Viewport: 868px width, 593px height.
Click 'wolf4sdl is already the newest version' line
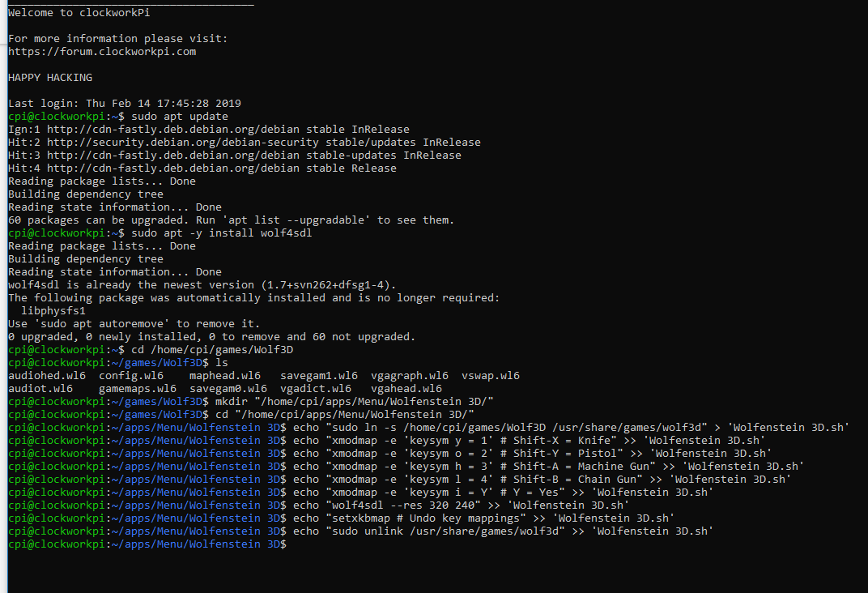[202, 285]
